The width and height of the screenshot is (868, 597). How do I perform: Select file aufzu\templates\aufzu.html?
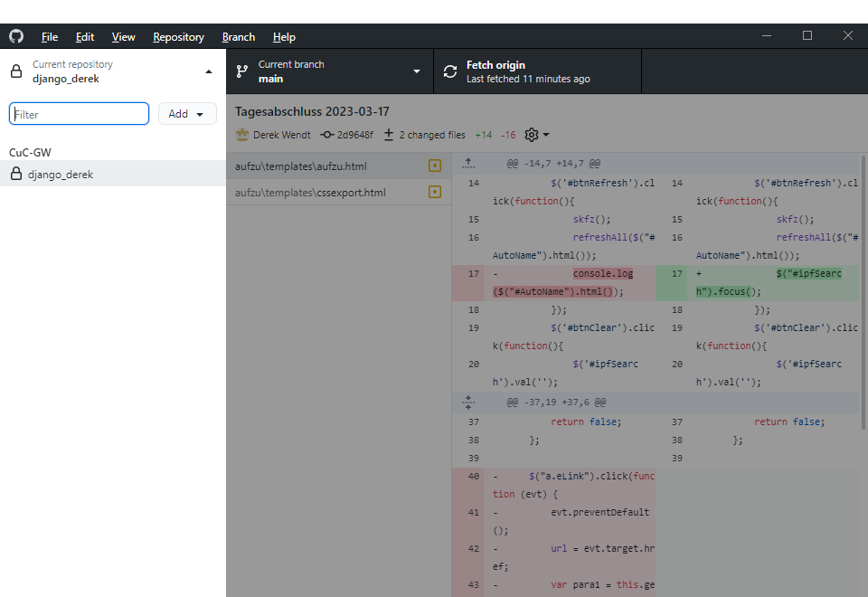pyautogui.click(x=339, y=166)
